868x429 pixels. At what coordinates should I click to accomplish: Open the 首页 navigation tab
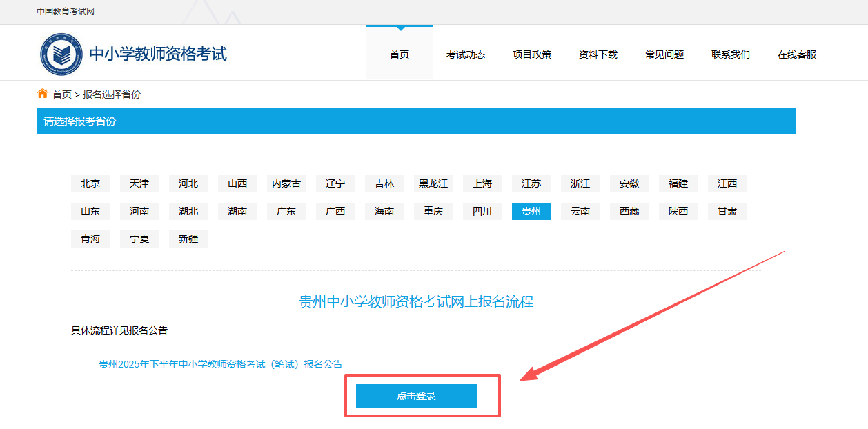click(x=400, y=54)
